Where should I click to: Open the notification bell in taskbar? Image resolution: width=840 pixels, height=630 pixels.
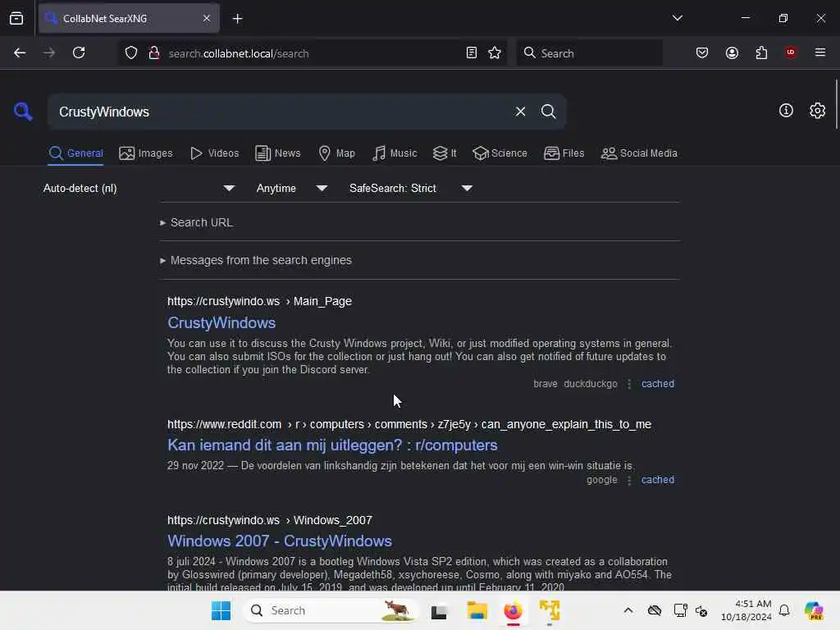tap(784, 610)
